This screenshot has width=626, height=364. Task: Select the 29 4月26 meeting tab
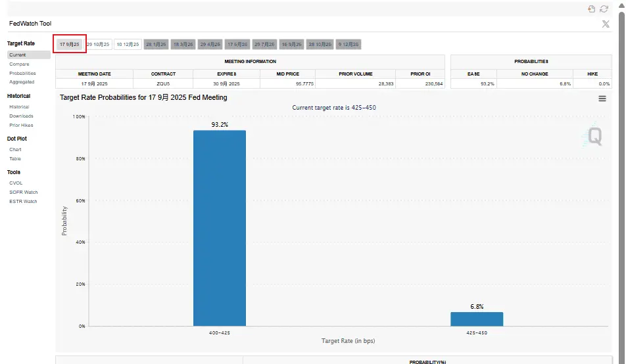210,44
